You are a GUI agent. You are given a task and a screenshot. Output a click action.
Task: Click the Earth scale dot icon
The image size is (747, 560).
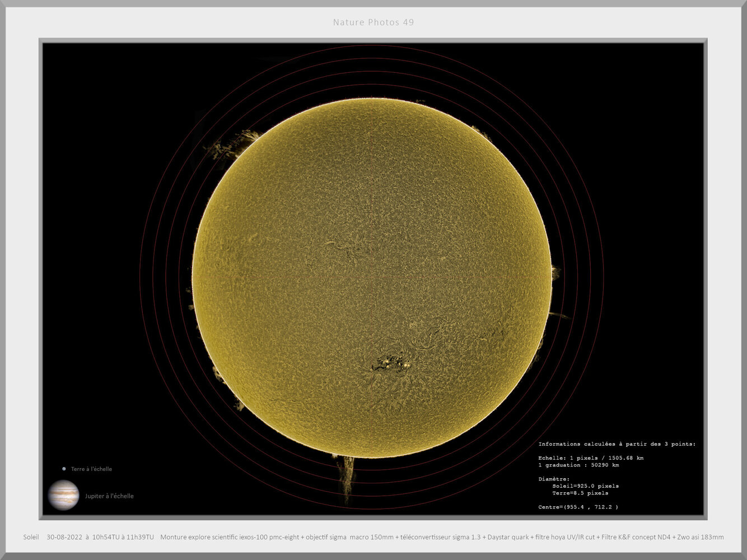click(x=63, y=469)
